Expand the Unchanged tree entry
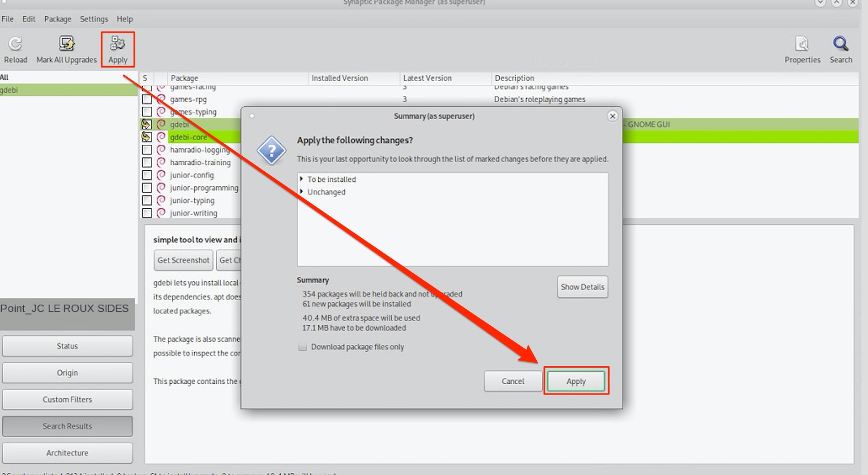This screenshot has height=475, width=868. click(302, 192)
